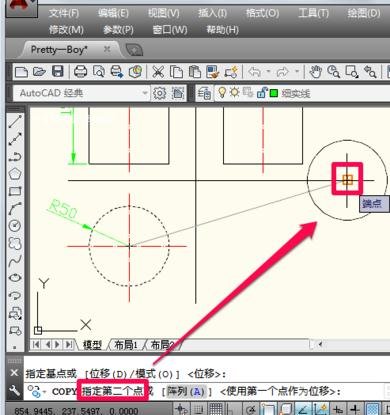Click the Paste icon
The width and height of the screenshot is (390, 415).
194,72
